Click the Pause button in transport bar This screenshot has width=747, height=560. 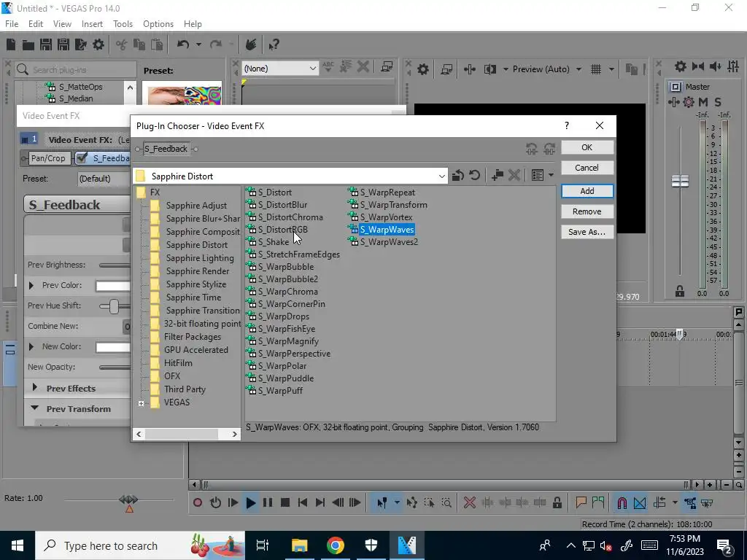pyautogui.click(x=268, y=502)
